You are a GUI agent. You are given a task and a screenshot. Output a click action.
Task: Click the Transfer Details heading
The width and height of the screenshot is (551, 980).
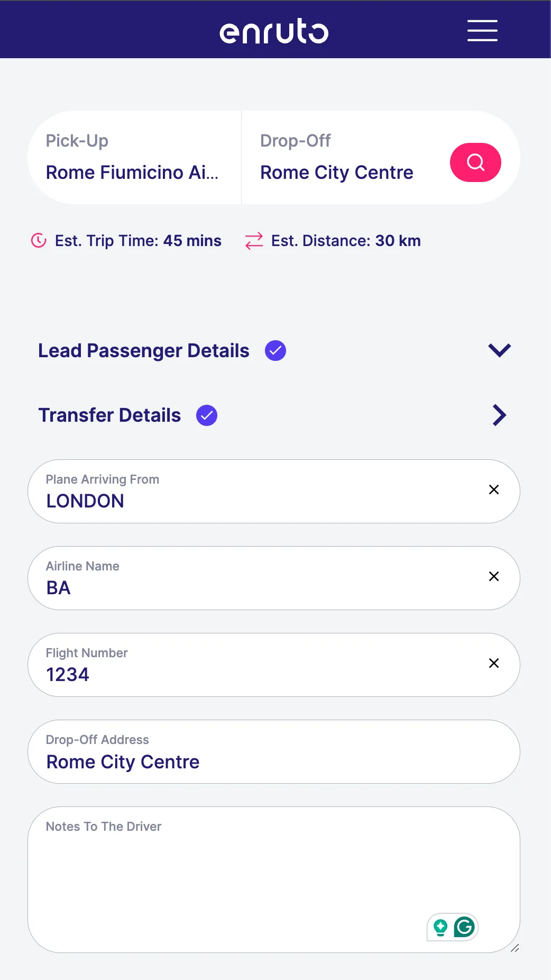[109, 415]
